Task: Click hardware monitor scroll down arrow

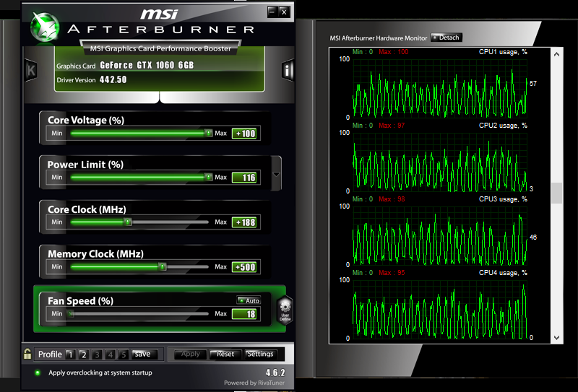Action: click(556, 337)
